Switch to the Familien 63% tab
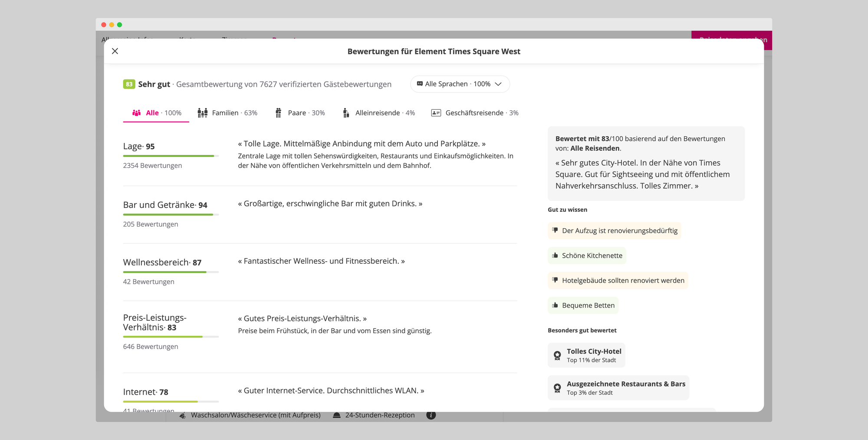Image resolution: width=868 pixels, height=440 pixels. [227, 113]
